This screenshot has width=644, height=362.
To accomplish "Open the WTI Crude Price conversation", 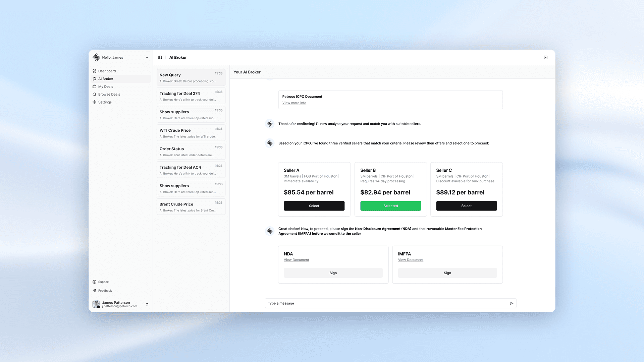I will coord(191,133).
